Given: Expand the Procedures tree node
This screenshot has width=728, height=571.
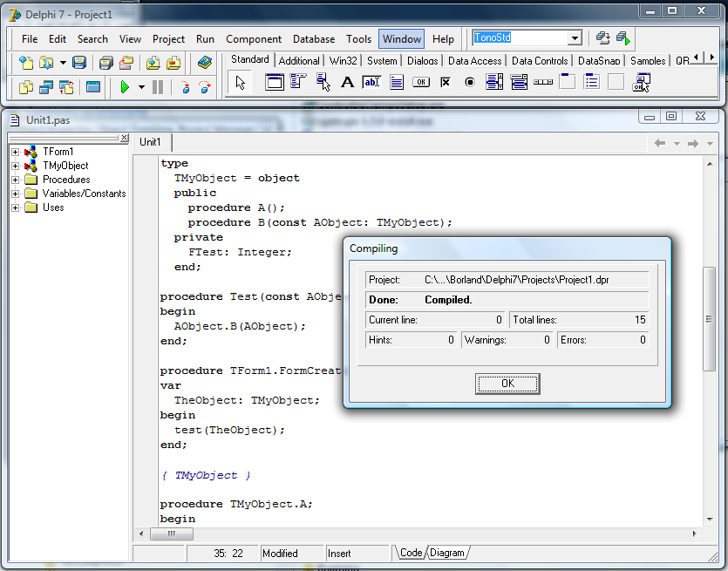Looking at the screenshot, I should coord(16,180).
